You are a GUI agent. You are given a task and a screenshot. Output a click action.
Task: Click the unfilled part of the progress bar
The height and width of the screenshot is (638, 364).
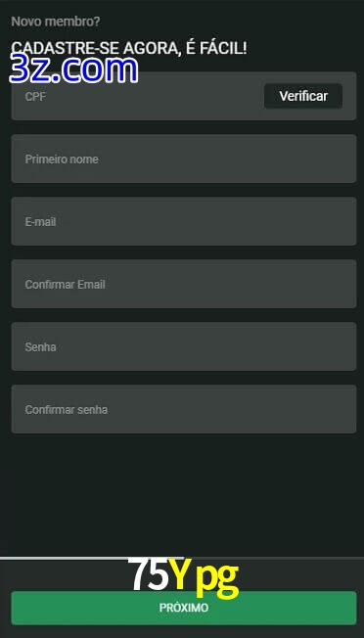click(274, 558)
